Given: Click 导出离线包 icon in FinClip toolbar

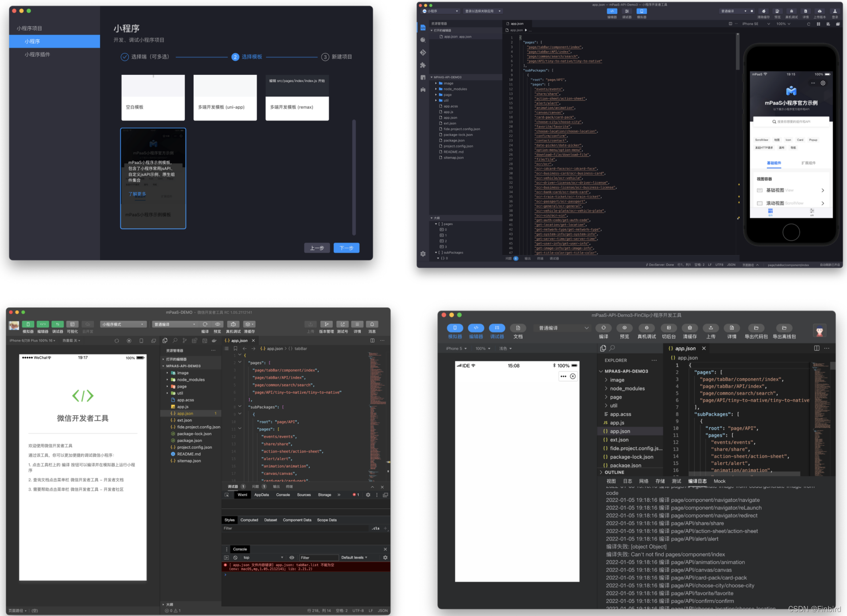Looking at the screenshot, I should (784, 328).
